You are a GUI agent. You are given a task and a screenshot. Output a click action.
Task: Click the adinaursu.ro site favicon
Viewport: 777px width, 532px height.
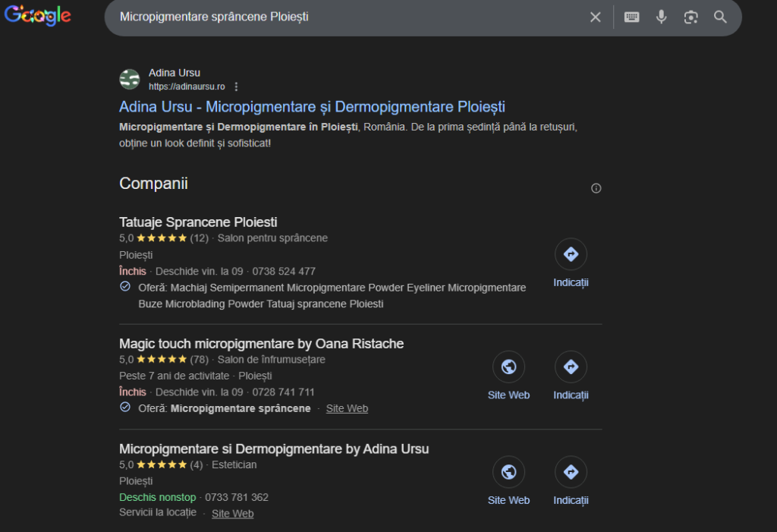[130, 79]
